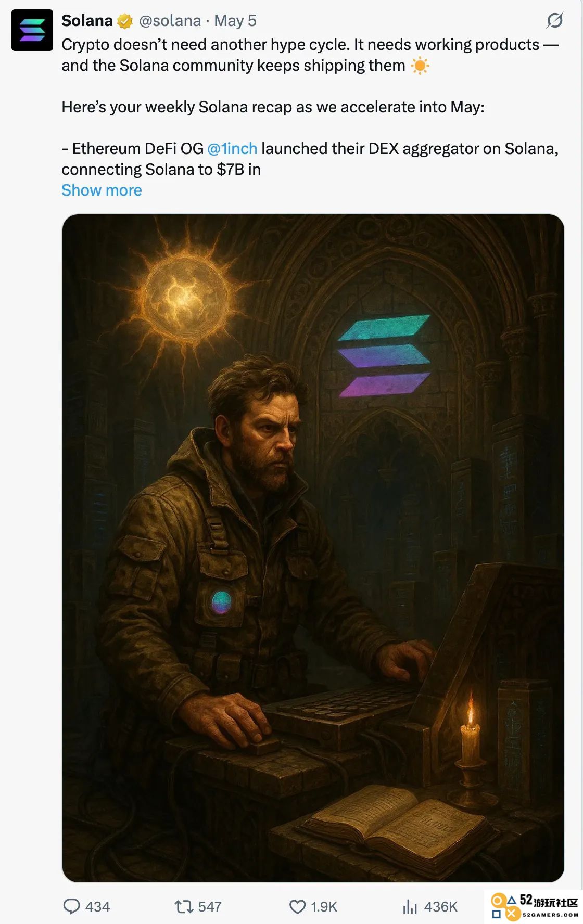Click the 436K views count

pos(440,907)
